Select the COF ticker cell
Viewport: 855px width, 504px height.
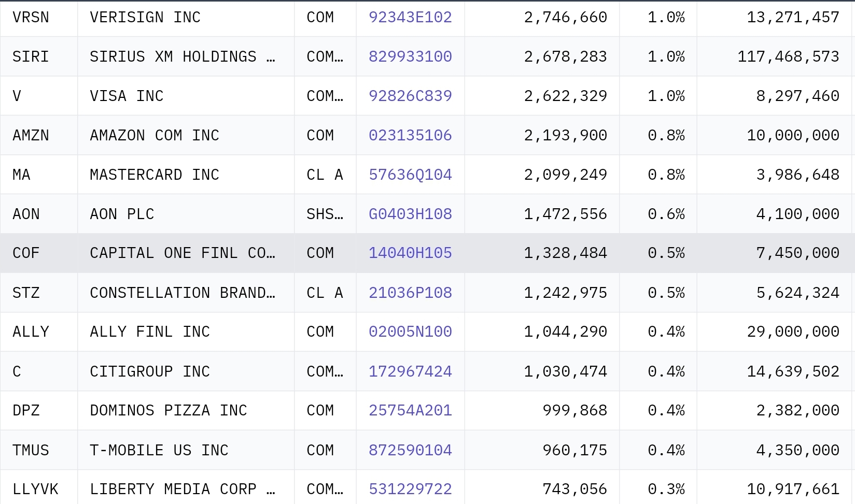coord(39,253)
